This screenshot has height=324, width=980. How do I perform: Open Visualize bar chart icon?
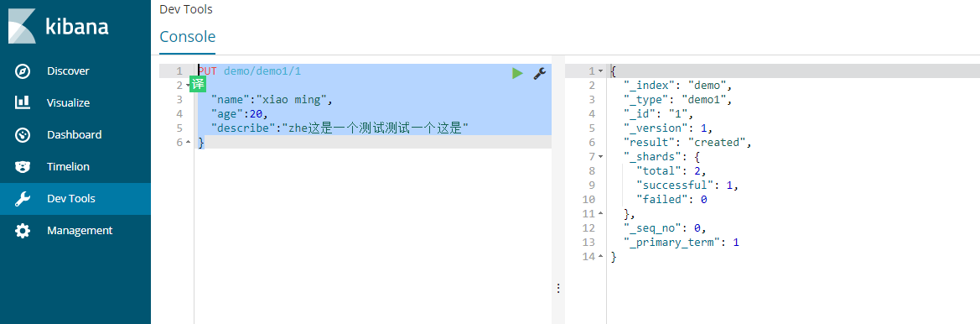23,102
